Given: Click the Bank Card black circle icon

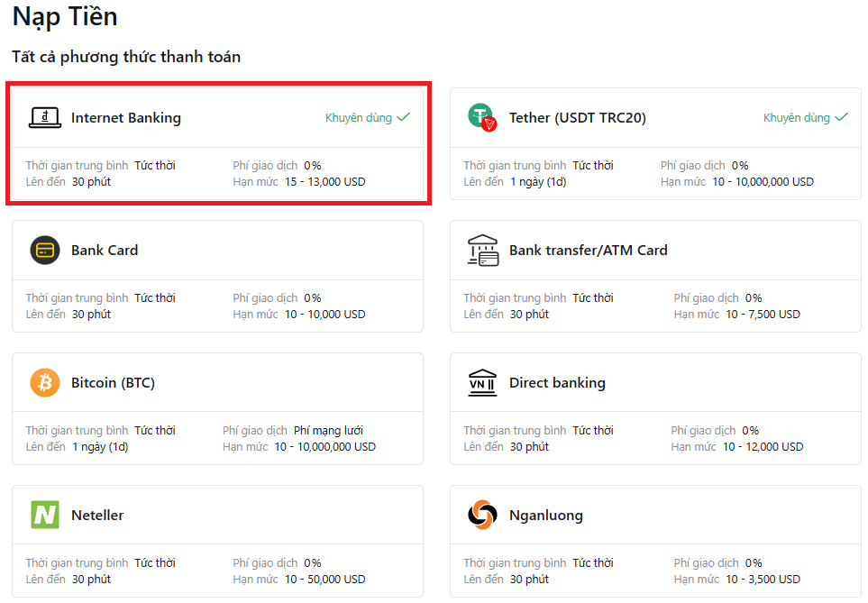Looking at the screenshot, I should pos(45,250).
